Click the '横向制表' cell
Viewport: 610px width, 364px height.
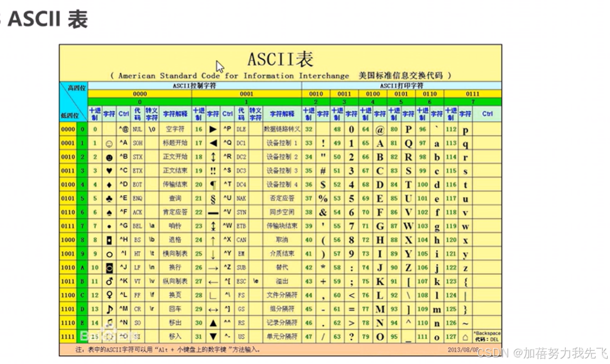[x=175, y=253]
